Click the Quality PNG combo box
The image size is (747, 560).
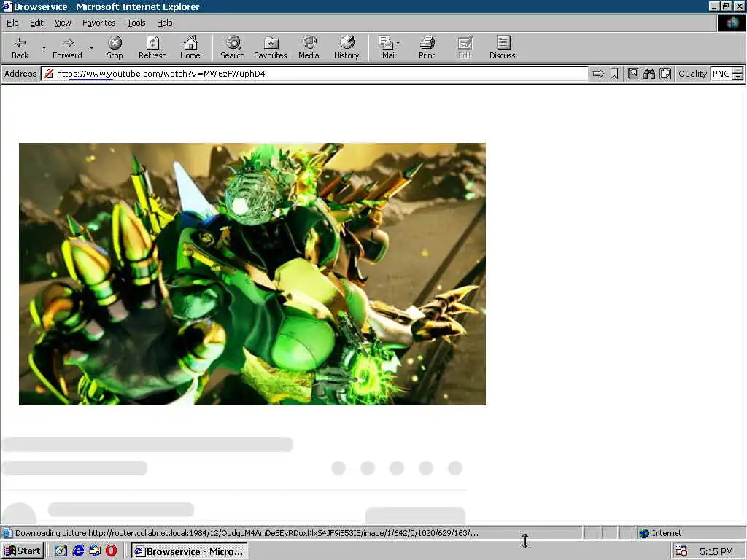pyautogui.click(x=727, y=74)
